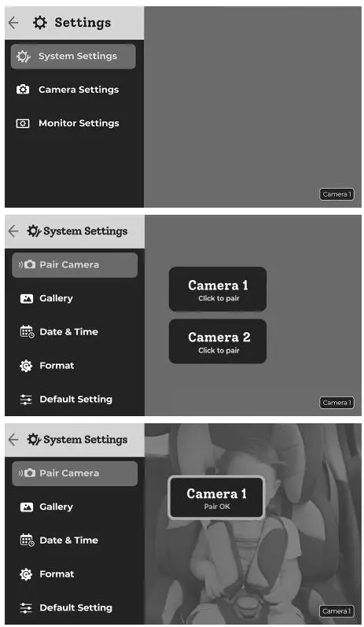Viewport: 364px width, 627px height.
Task: Select the highlighted System Settings menu item
Action: pyautogui.click(x=73, y=57)
